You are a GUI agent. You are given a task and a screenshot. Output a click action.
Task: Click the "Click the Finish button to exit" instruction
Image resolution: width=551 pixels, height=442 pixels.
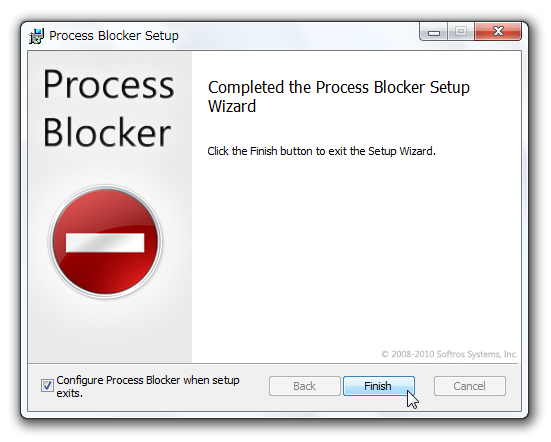(x=322, y=151)
